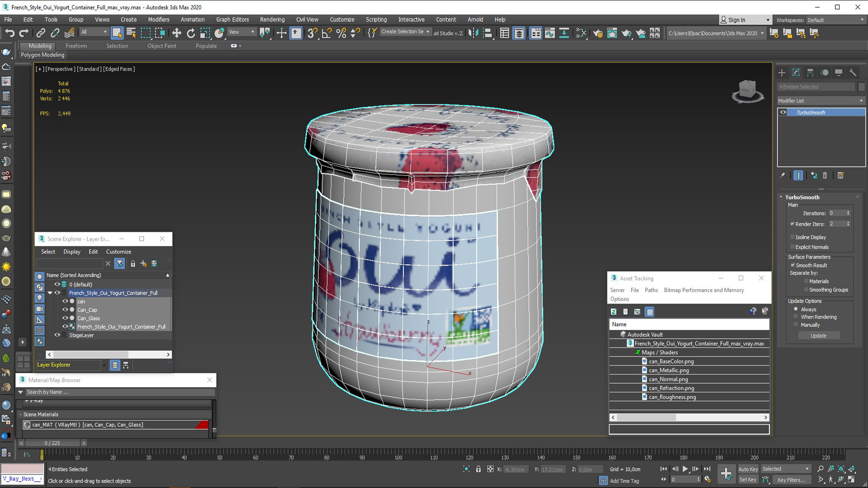This screenshot has height=488, width=868.
Task: Play the animation
Action: 685,469
